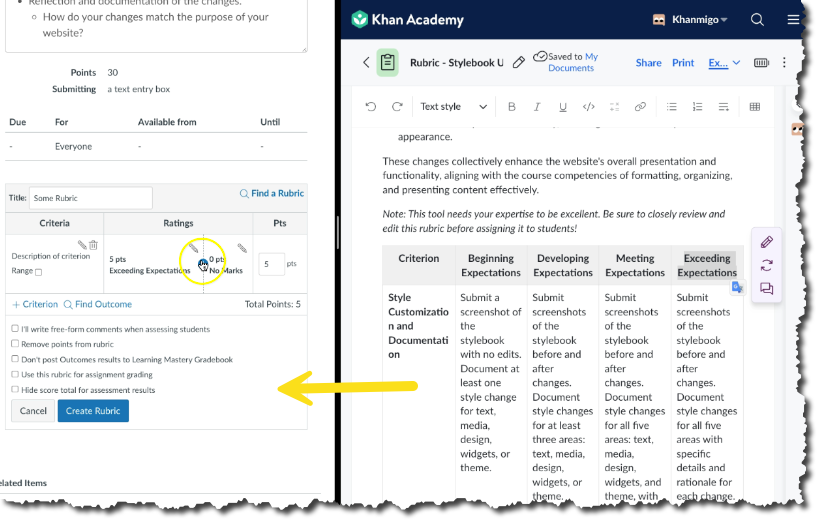Delete the criterion with trash icon
This screenshot has width=817, height=520.
[93, 244]
